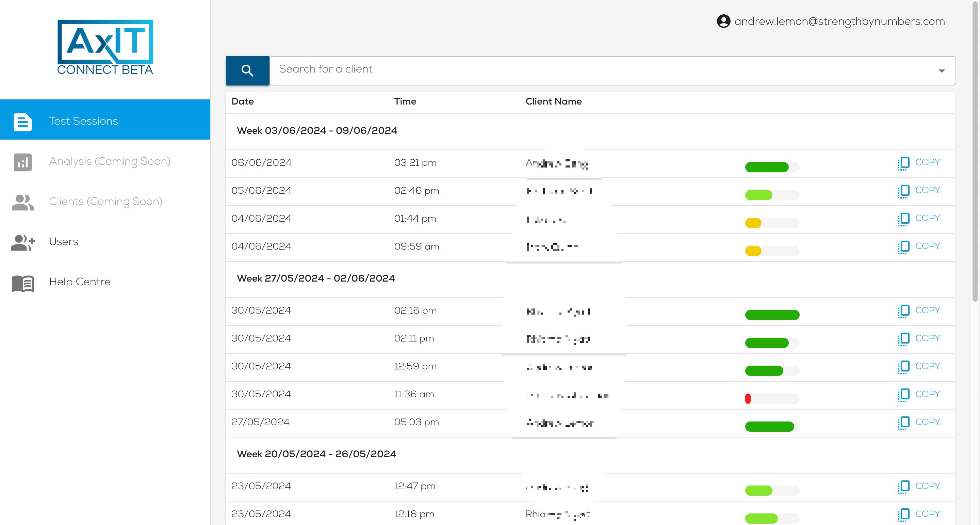The image size is (980, 525).
Task: Click the AxIT Connect Beta logo
Action: point(105,47)
